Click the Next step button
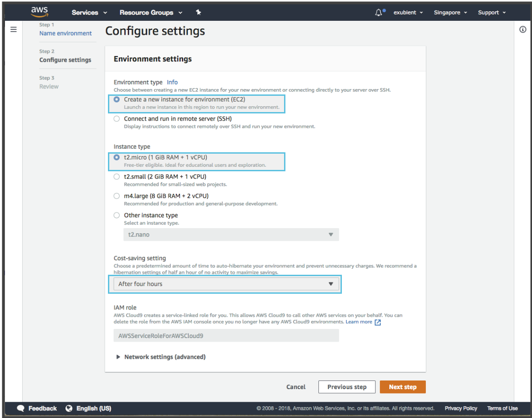532x418 pixels. (x=403, y=387)
